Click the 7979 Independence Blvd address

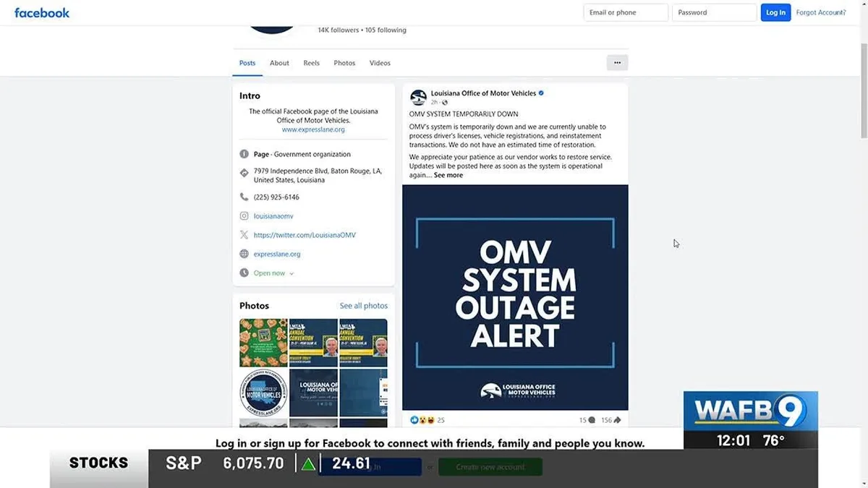[318, 176]
